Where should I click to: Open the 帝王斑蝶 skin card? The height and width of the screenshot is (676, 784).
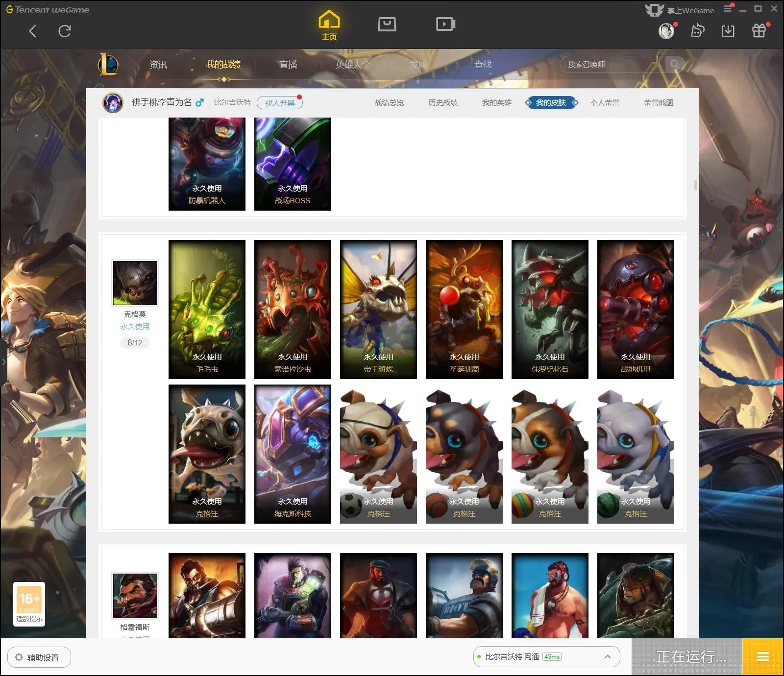click(x=378, y=310)
